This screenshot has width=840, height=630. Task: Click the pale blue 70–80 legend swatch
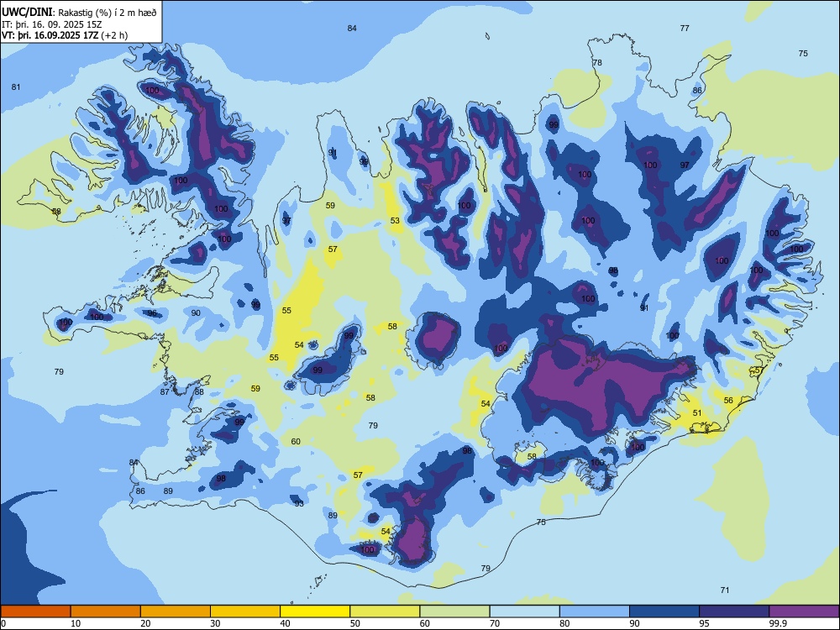coord(525,612)
